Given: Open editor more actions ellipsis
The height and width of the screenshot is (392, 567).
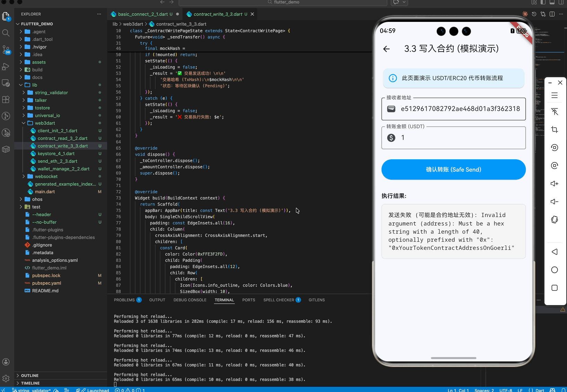Looking at the screenshot, I should click(561, 14).
